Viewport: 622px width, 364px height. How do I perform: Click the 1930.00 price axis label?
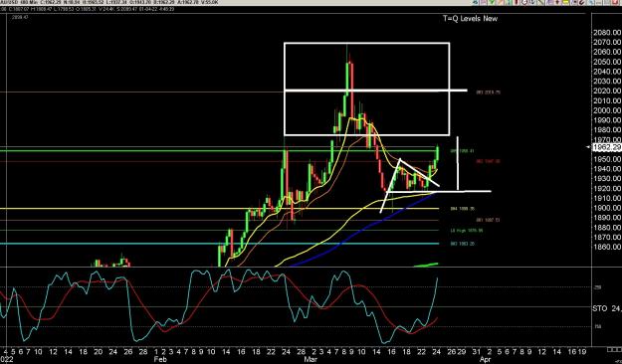click(607, 179)
